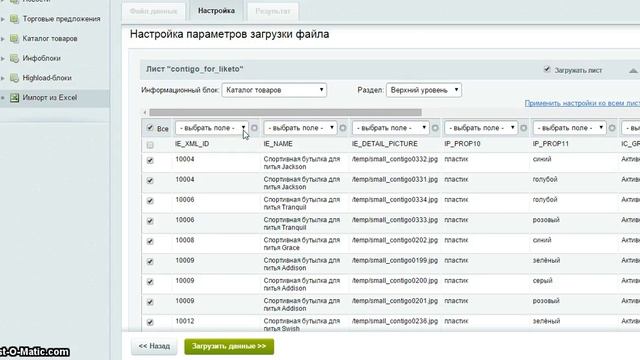
Task: Uncheck row with contigo0332.jpg
Action: (x=150, y=160)
